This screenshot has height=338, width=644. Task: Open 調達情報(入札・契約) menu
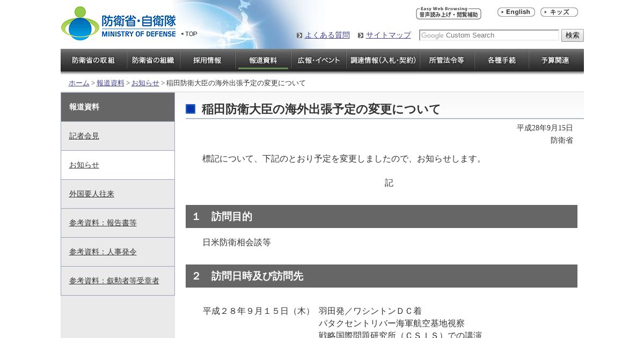(383, 60)
